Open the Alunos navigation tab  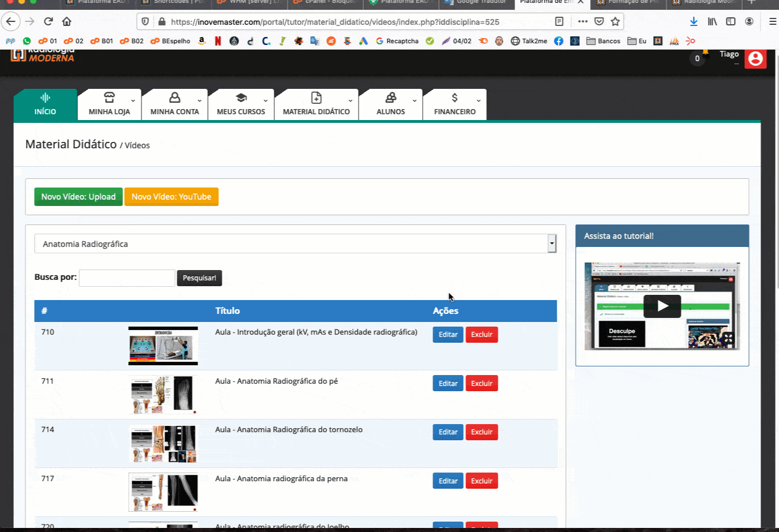[x=390, y=104]
